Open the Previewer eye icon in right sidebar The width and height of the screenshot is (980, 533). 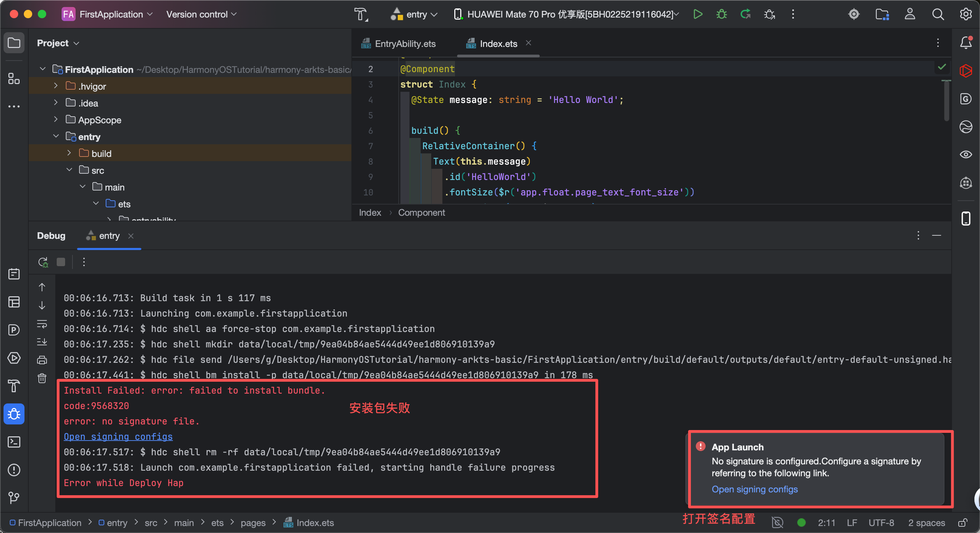pos(966,154)
